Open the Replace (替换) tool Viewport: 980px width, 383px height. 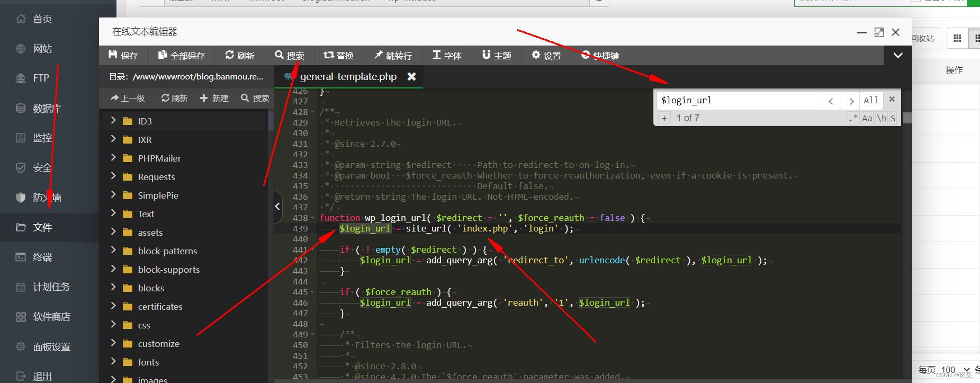338,55
